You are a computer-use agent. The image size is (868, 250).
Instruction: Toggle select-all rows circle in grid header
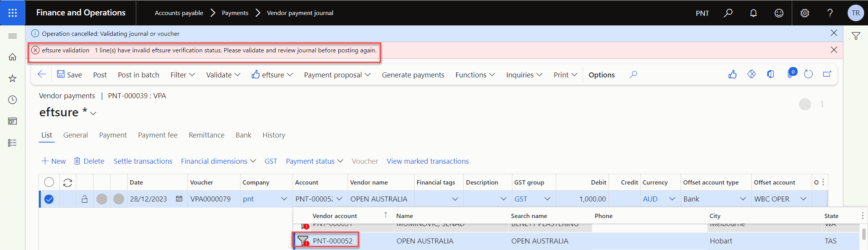(x=49, y=182)
